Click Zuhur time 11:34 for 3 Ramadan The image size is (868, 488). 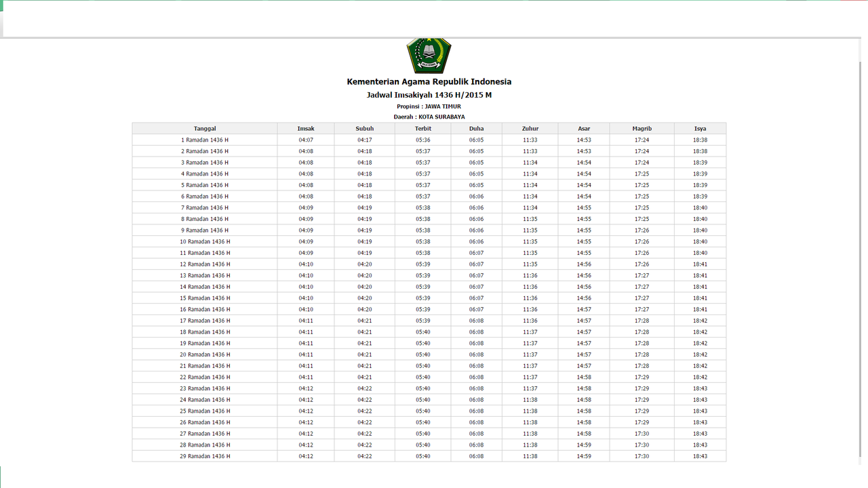(530, 163)
